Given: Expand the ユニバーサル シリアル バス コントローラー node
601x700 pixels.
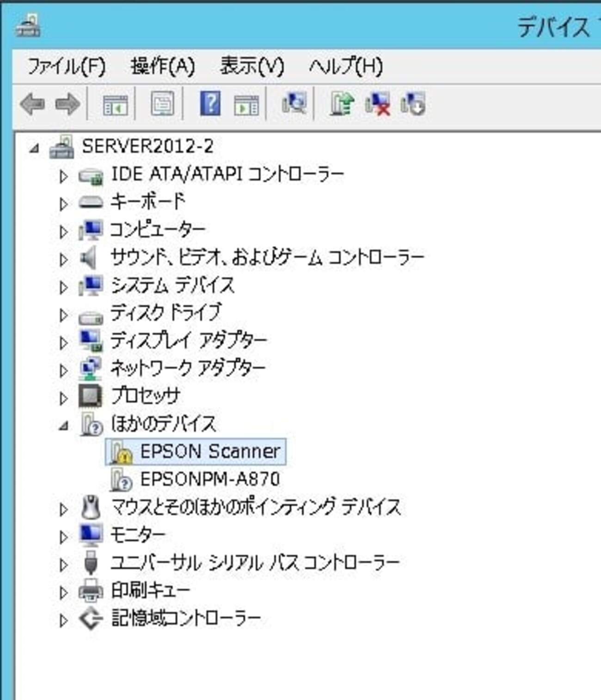Looking at the screenshot, I should click(63, 564).
